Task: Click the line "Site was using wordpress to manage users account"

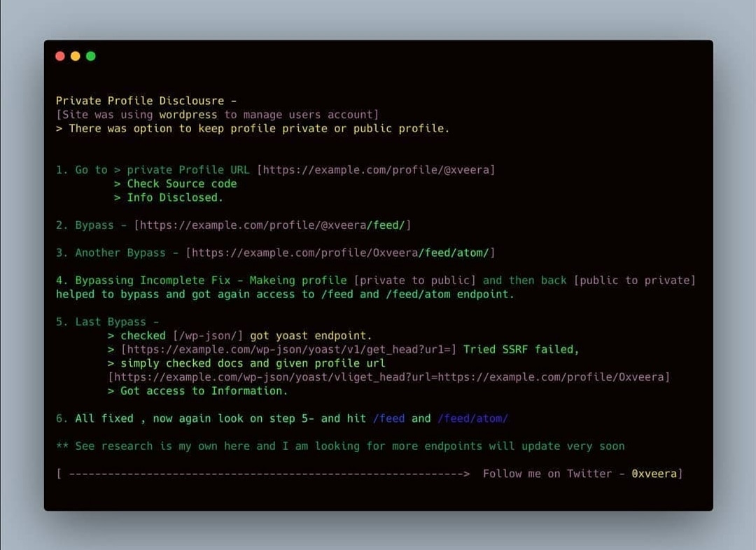Action: [x=218, y=115]
